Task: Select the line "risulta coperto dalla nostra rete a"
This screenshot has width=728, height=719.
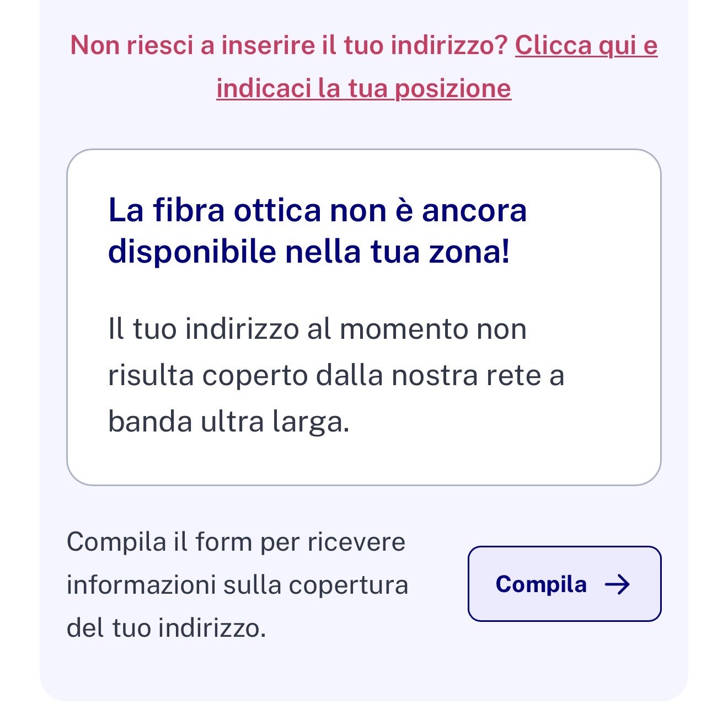Action: [x=336, y=375]
